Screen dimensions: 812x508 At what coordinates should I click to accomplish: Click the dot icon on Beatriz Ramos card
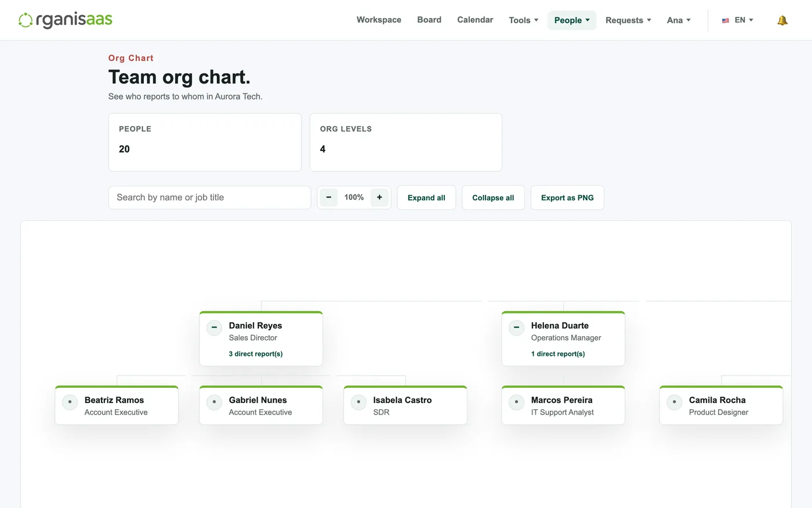click(x=70, y=402)
